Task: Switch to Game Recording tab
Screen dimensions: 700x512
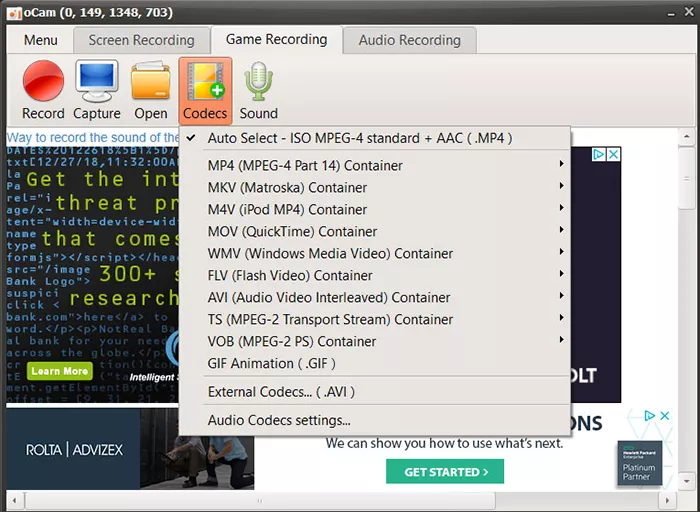Action: [276, 39]
